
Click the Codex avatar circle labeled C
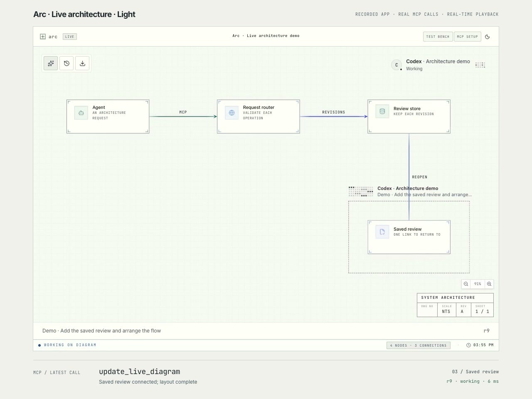pos(397,65)
